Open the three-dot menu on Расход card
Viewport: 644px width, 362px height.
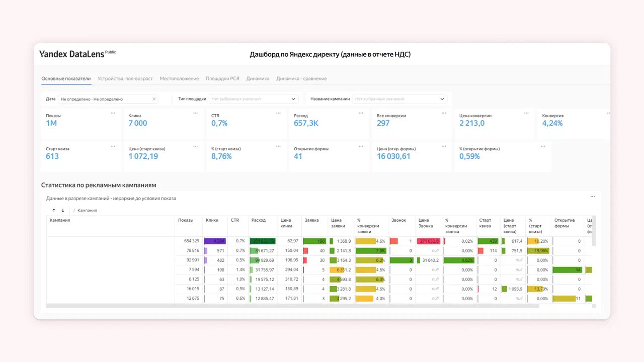coord(361,113)
